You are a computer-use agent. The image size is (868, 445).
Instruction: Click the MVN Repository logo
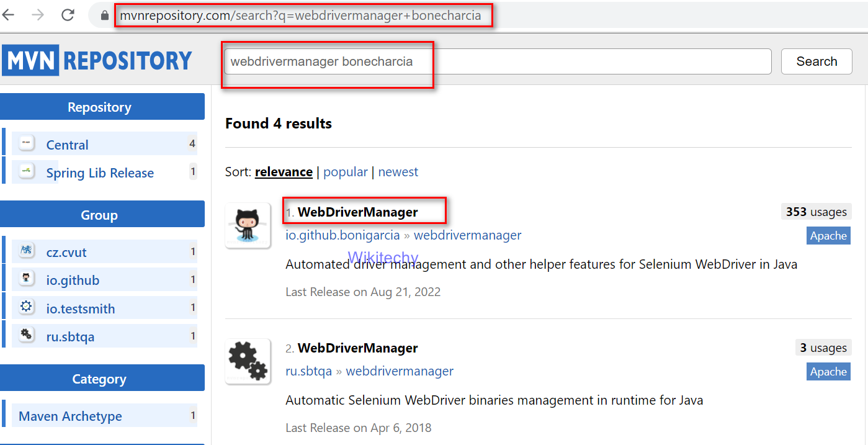[97, 61]
